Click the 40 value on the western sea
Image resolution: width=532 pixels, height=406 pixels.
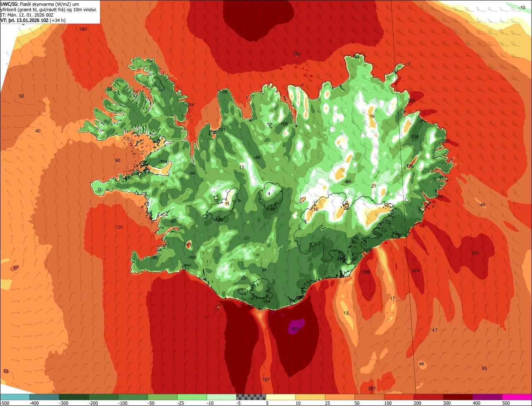38,131
